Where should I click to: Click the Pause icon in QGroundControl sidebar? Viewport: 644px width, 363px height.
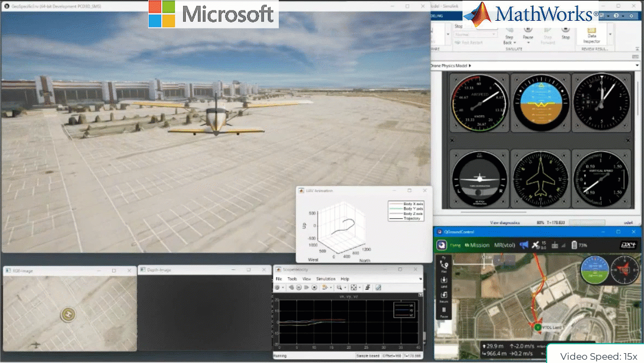point(443,310)
